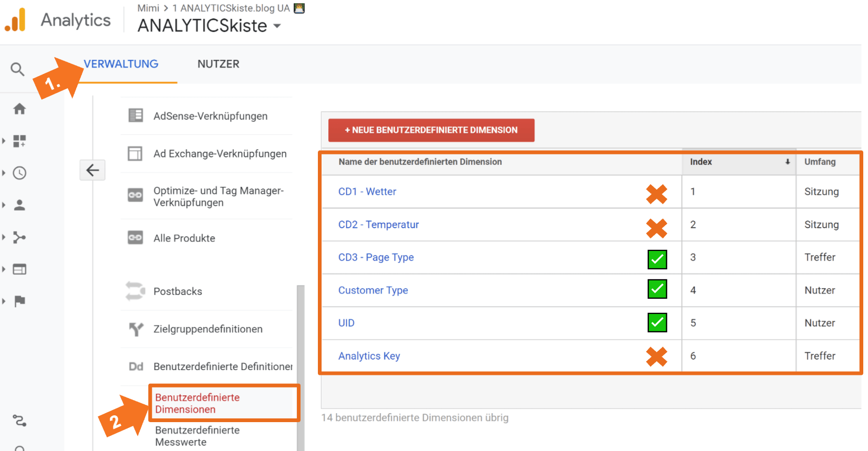
Task: Open the Realtime clock icon
Action: [19, 173]
